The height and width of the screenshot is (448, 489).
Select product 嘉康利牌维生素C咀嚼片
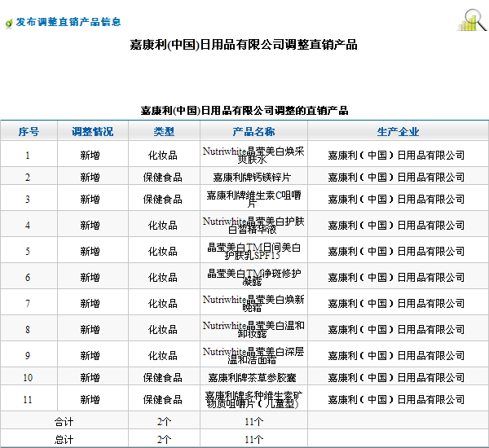pyautogui.click(x=253, y=199)
